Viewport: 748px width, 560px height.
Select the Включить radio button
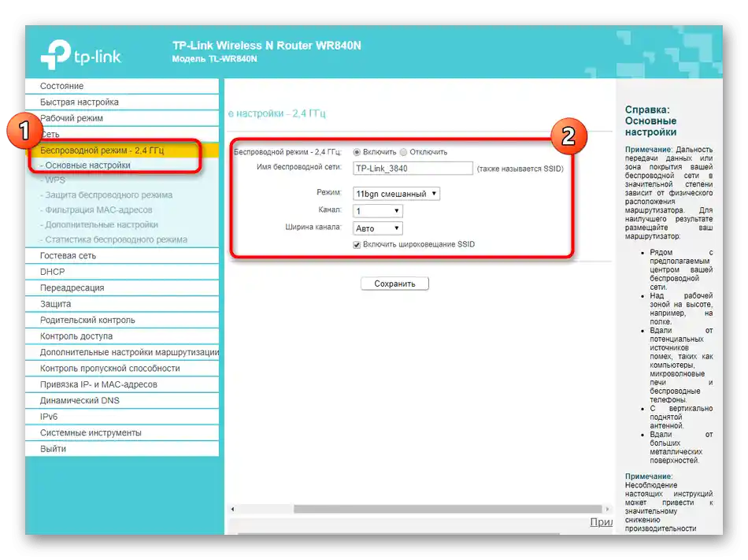[357, 152]
